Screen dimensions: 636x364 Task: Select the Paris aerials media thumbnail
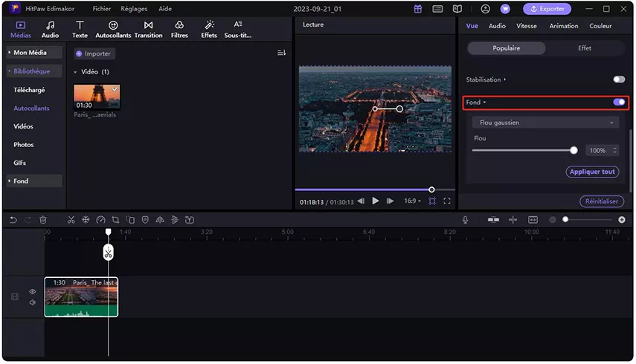(97, 97)
